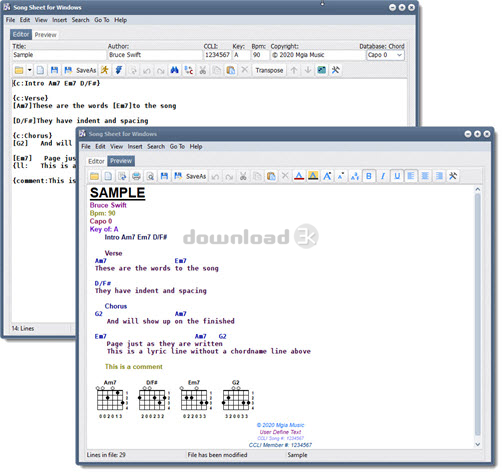Image resolution: width=502 pixels, height=473 pixels.
Task: Click SaveAs in the Preview window toolbar
Action: point(190,176)
